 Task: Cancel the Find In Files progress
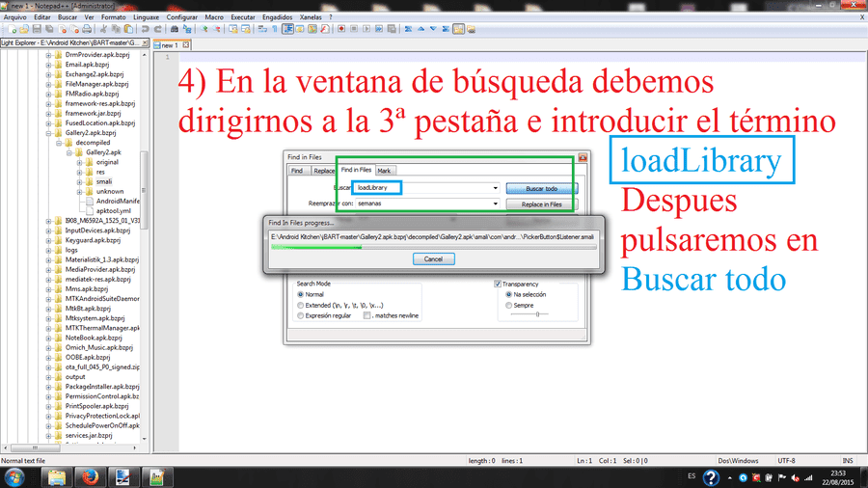click(x=433, y=258)
